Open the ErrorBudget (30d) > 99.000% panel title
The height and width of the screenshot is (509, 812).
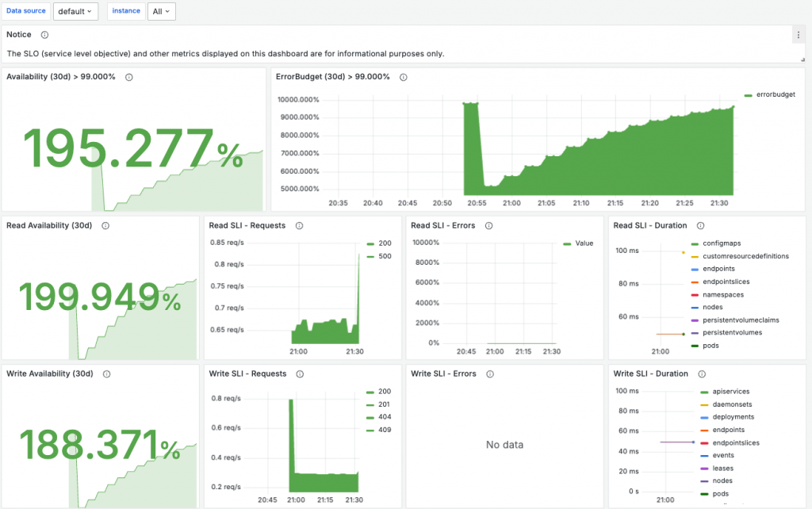332,77
